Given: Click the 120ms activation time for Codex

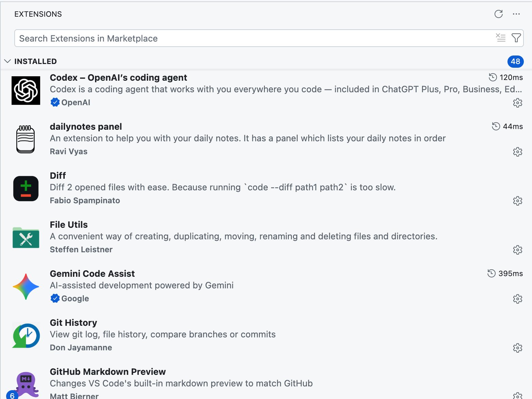Looking at the screenshot, I should pos(506,77).
